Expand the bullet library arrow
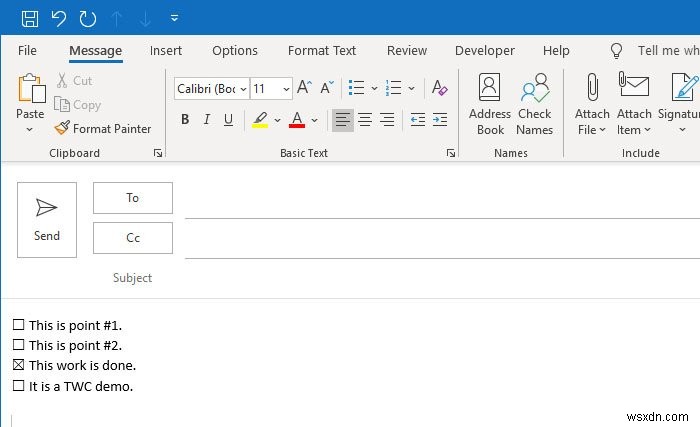Image resolution: width=700 pixels, height=427 pixels. pyautogui.click(x=374, y=88)
